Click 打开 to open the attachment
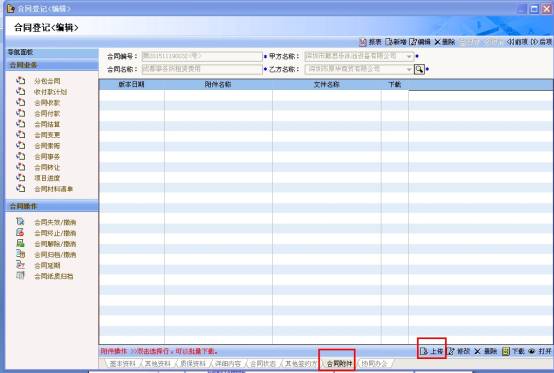 click(540, 351)
